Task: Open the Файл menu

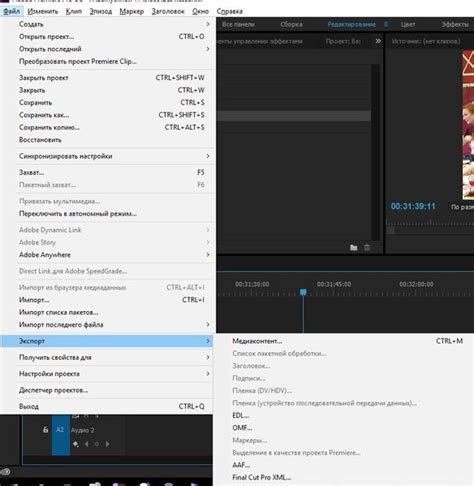Action: click(x=11, y=11)
